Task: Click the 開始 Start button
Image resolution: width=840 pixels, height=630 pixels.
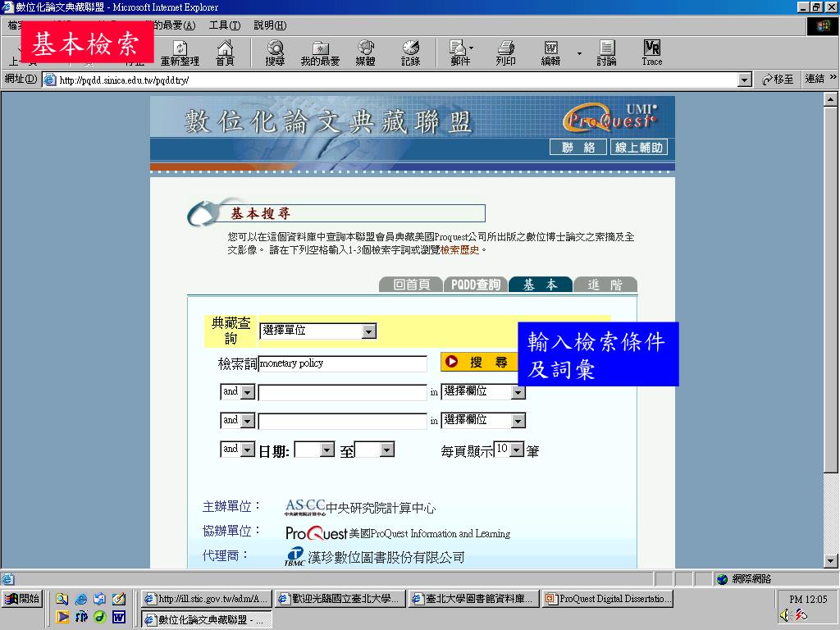Action: click(22, 598)
